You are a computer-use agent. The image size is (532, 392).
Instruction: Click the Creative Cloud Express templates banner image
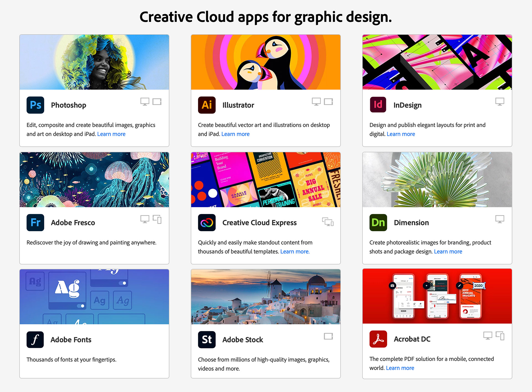pos(266,180)
